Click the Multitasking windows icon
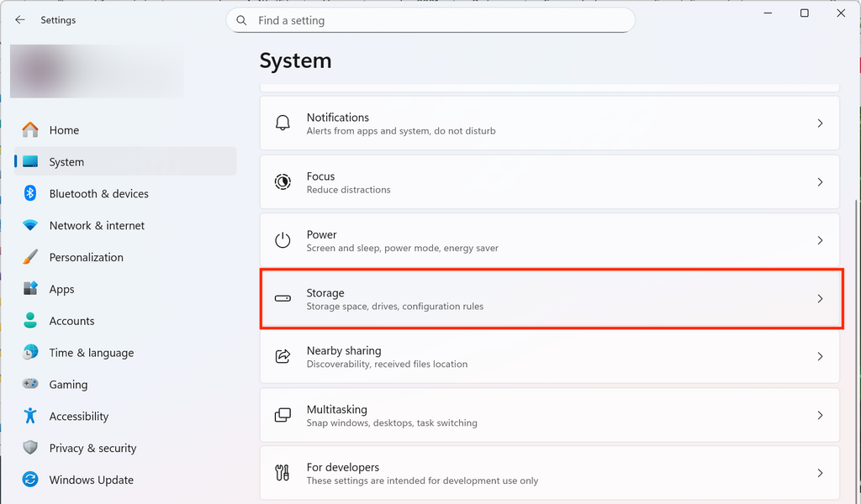 (284, 415)
